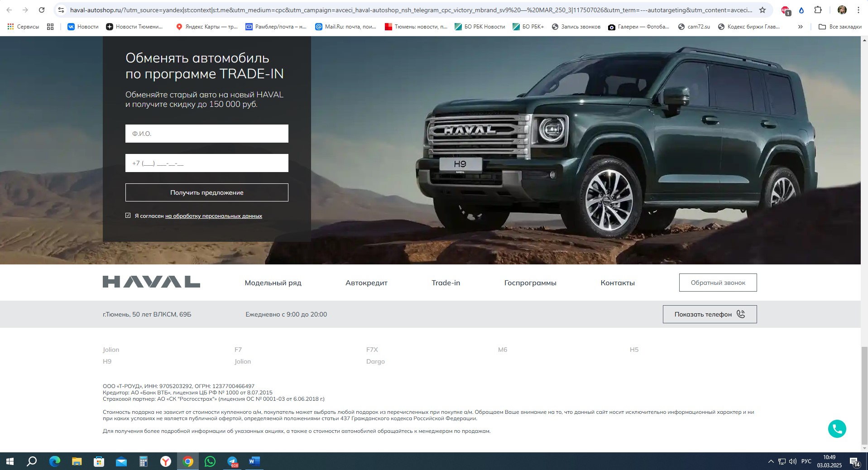Image resolution: width=868 pixels, height=470 pixels.
Task: Open Telegram from the taskbar
Action: point(232,461)
